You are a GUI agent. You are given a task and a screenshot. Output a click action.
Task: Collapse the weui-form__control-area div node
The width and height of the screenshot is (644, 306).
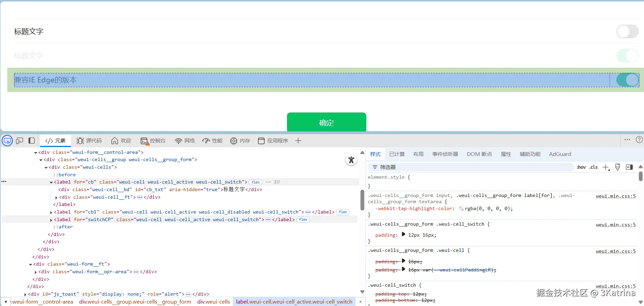coord(36,152)
